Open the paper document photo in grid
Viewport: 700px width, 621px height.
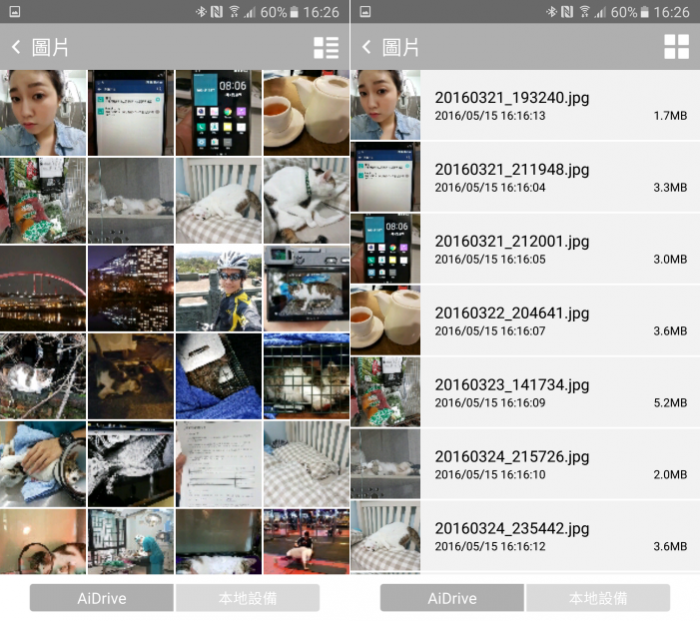[x=219, y=464]
